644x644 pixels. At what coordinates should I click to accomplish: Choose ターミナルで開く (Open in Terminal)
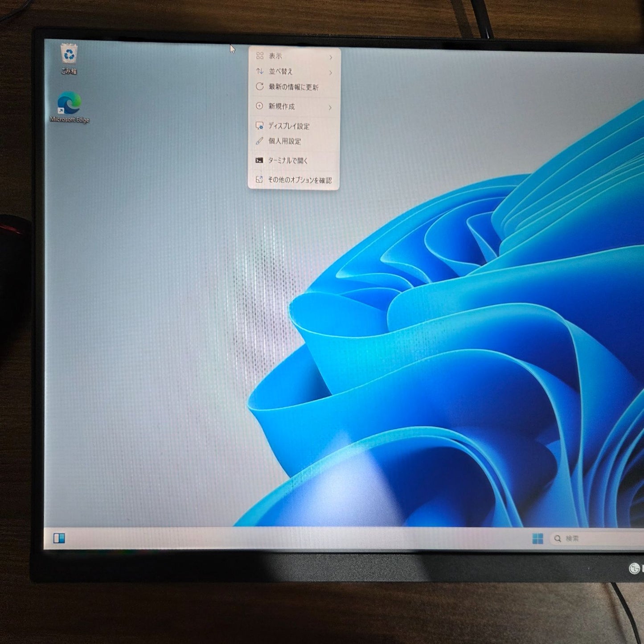(293, 160)
